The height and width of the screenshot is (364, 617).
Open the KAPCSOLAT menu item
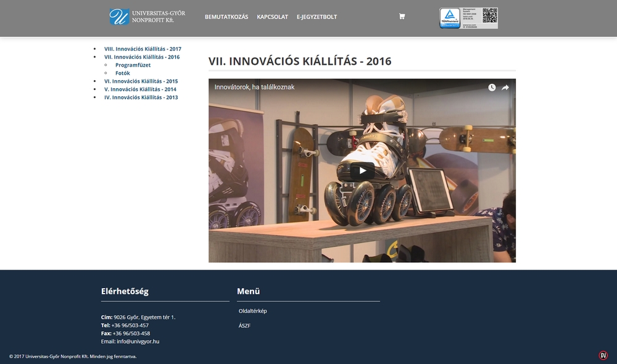pyautogui.click(x=273, y=17)
